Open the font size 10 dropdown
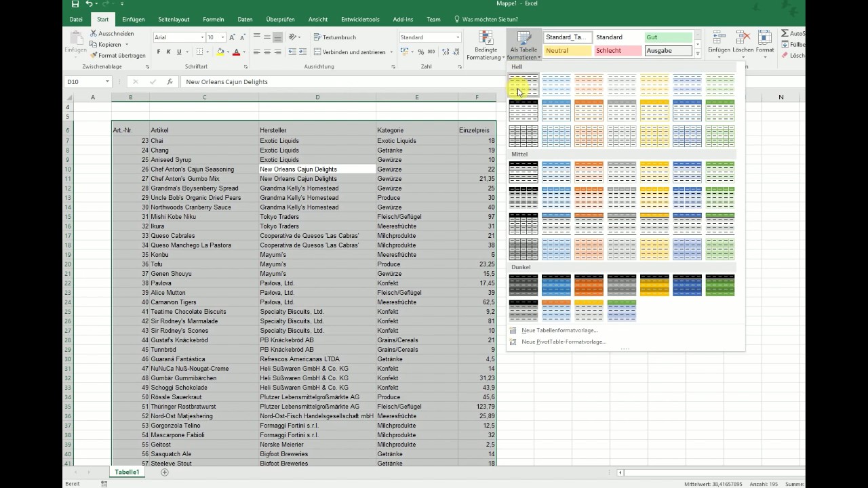 pyautogui.click(x=222, y=37)
